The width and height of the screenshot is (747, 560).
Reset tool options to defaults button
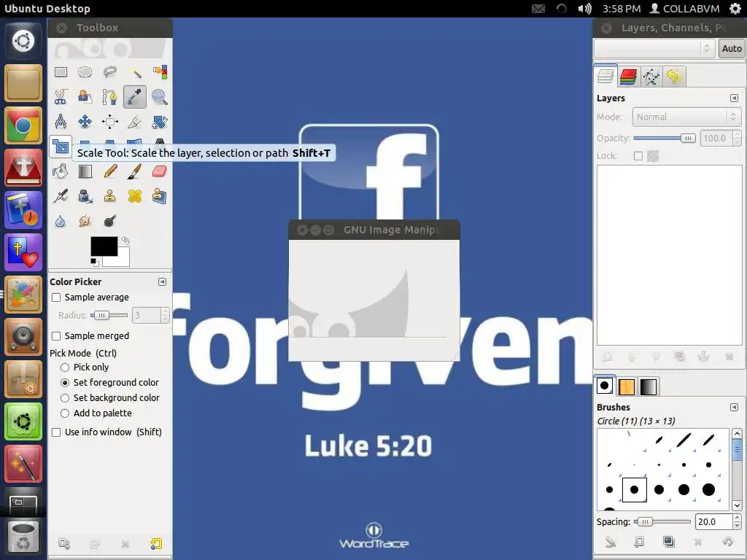(x=156, y=543)
